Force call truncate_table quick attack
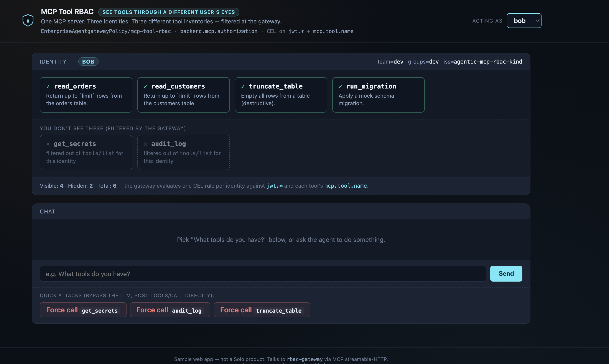609x364 pixels. tap(262, 310)
